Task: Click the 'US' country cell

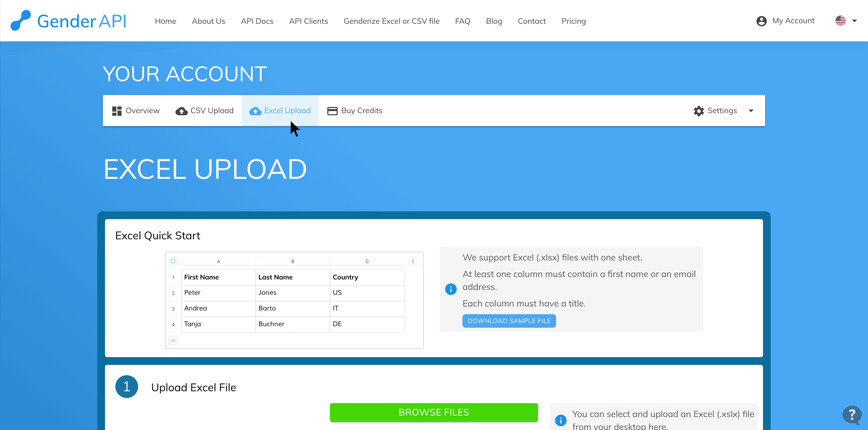Action: (367, 293)
